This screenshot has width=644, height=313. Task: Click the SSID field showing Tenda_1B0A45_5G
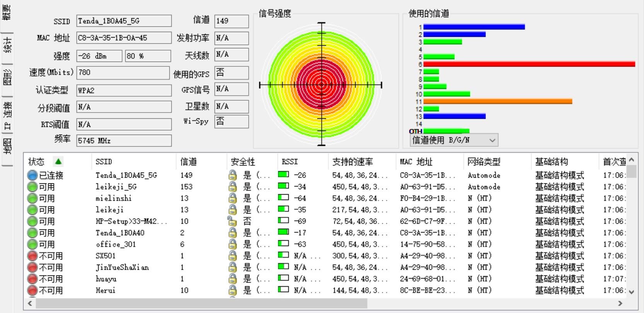[x=124, y=21]
